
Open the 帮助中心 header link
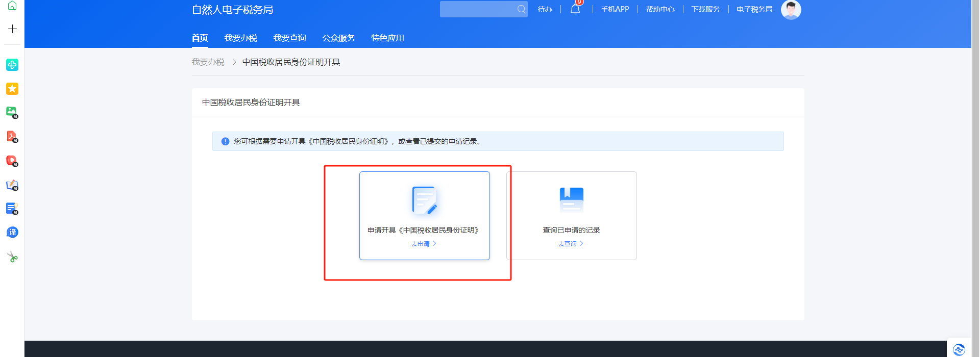[x=660, y=9]
